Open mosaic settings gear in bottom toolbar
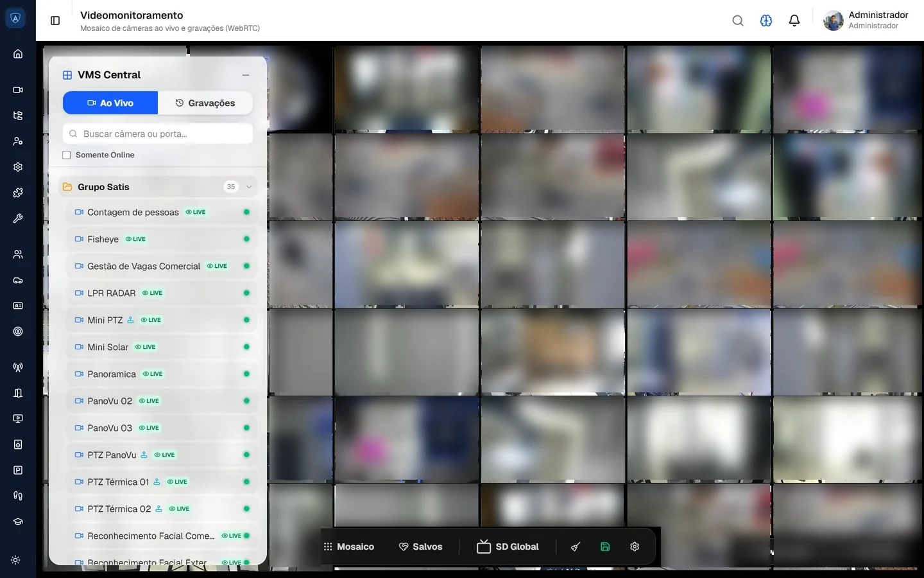This screenshot has height=578, width=924. (x=635, y=547)
